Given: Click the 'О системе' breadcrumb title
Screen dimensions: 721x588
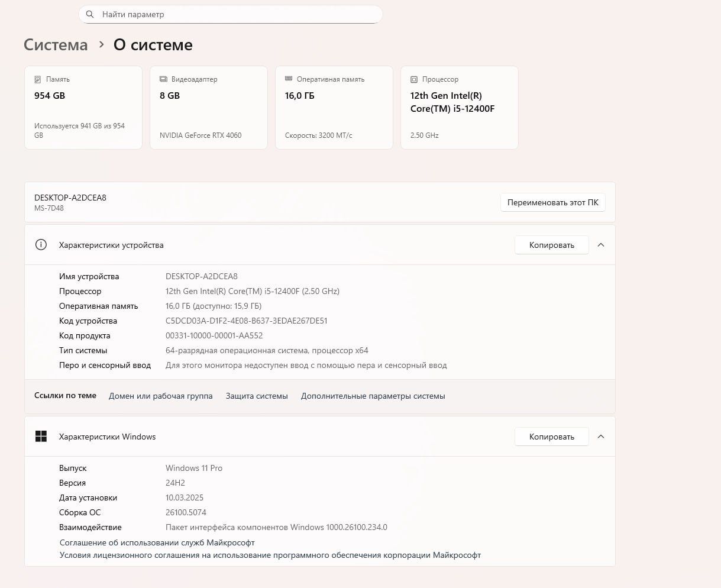Looking at the screenshot, I should tap(153, 45).
